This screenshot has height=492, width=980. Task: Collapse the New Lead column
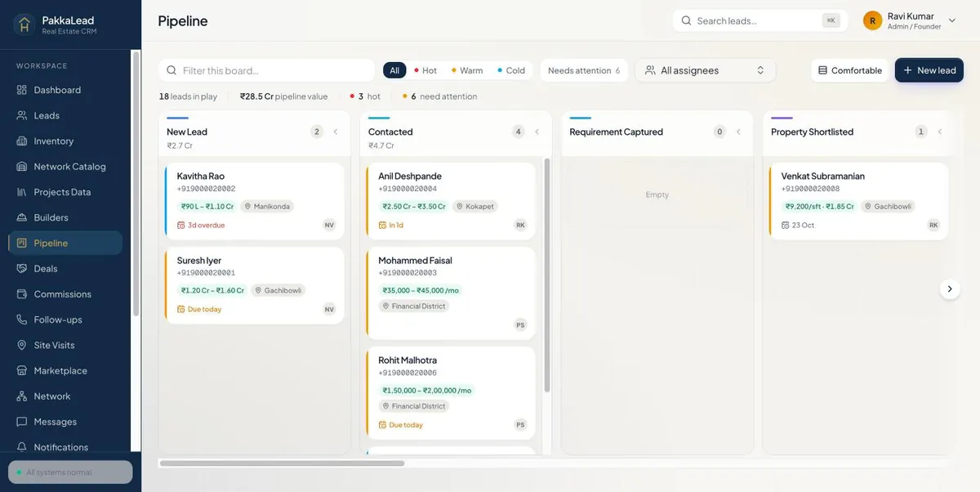[336, 132]
